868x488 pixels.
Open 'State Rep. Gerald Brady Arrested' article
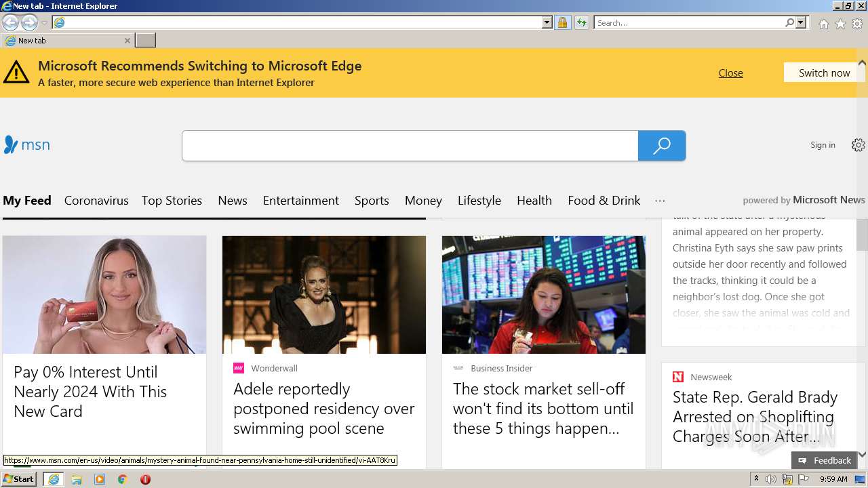(x=755, y=417)
